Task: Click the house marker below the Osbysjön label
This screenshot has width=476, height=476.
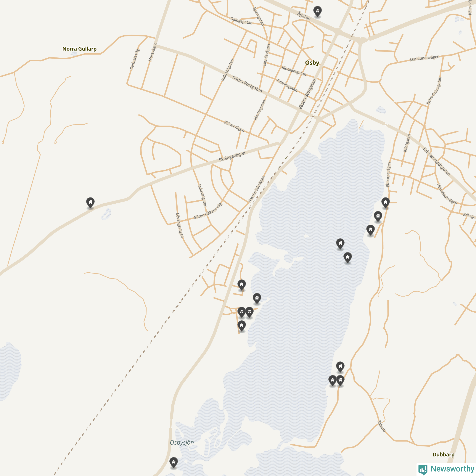Action: coord(174,462)
